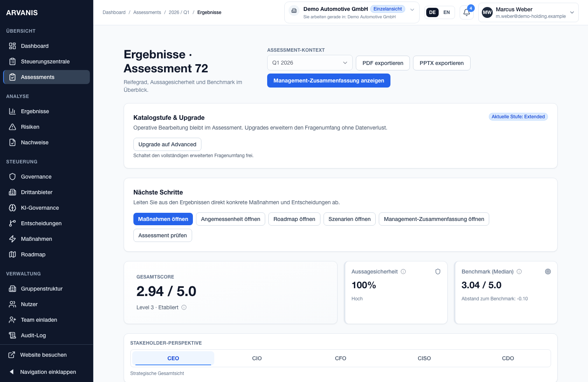Click the info icon beside Aussagesicherheit
Viewport: 588px width, 382px height.
(x=403, y=272)
